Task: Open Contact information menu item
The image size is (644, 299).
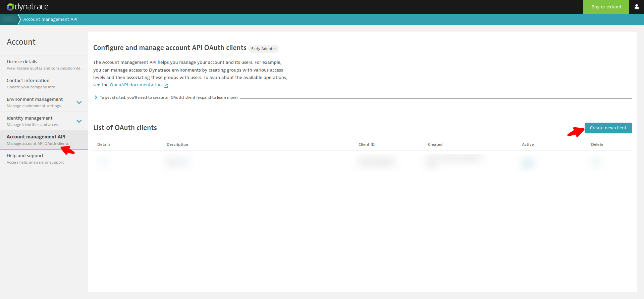Action: pyautogui.click(x=44, y=84)
